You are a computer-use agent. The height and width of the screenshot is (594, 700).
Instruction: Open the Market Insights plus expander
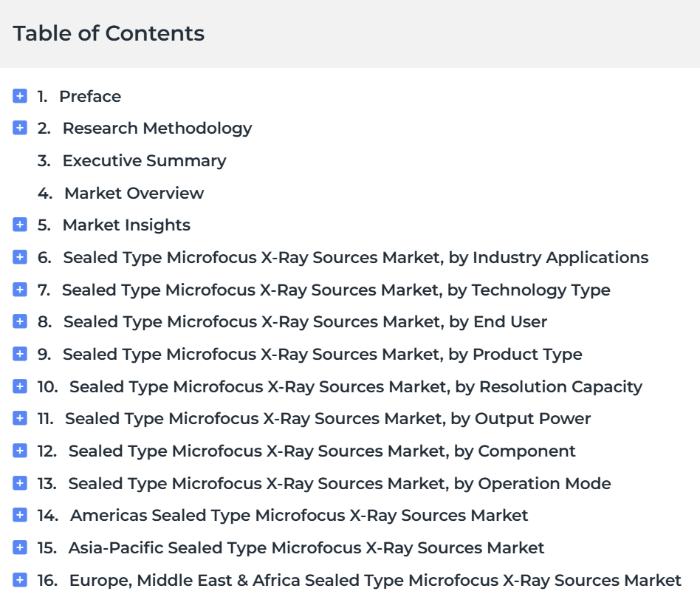[x=20, y=225]
